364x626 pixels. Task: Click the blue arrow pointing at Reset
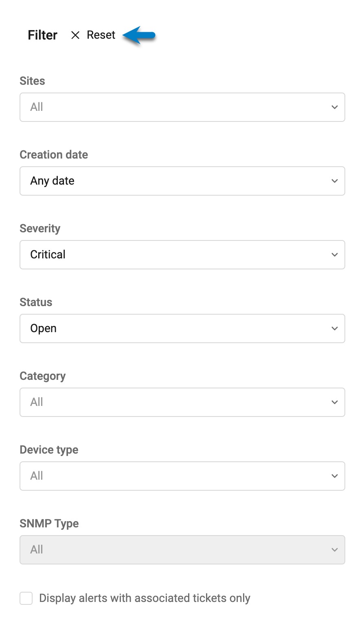pos(139,36)
